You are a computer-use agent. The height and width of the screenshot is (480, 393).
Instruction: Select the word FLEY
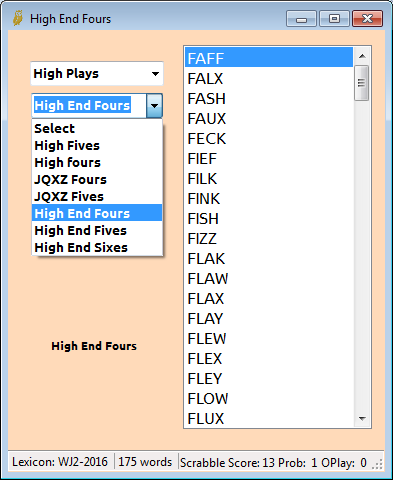pos(269,379)
